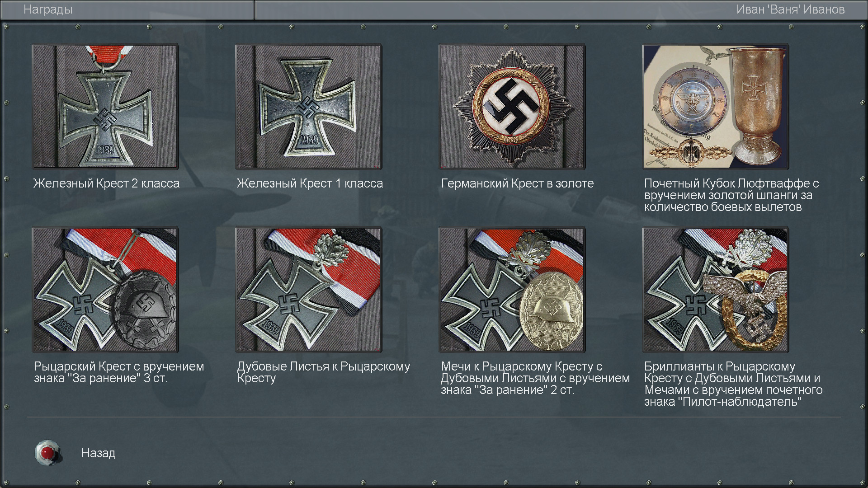Click the "Мечи к Рыцарскому Кресту" caption text
The image size is (868, 488).
click(x=535, y=378)
